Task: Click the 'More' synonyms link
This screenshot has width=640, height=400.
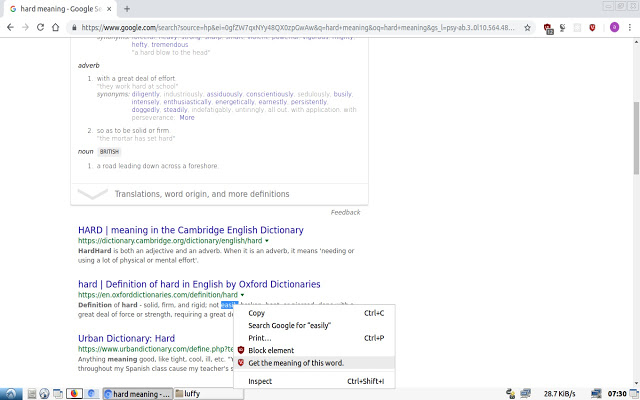Action: [x=187, y=118]
